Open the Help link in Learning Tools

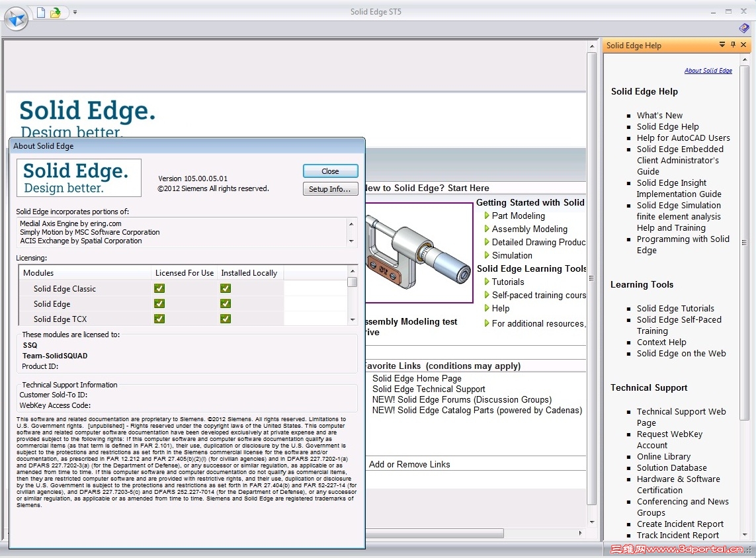[501, 308]
